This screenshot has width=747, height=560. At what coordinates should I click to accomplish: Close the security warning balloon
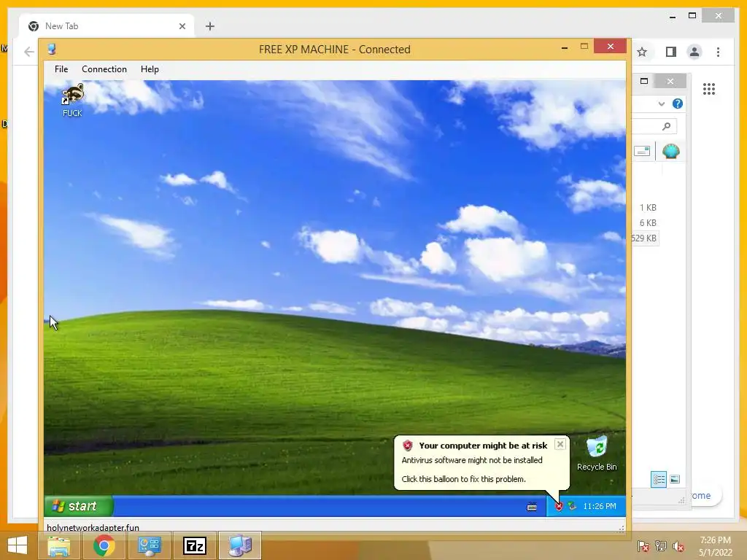(x=560, y=444)
